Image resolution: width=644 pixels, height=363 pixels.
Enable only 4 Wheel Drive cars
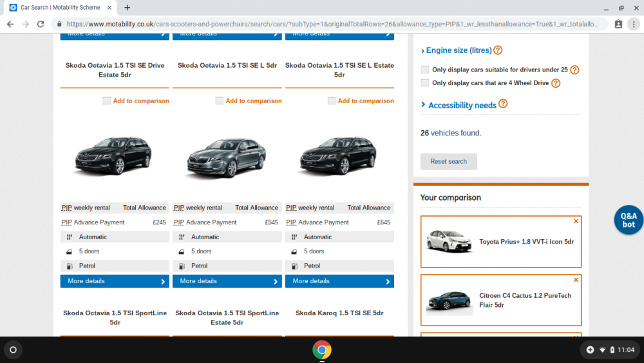coord(425,83)
